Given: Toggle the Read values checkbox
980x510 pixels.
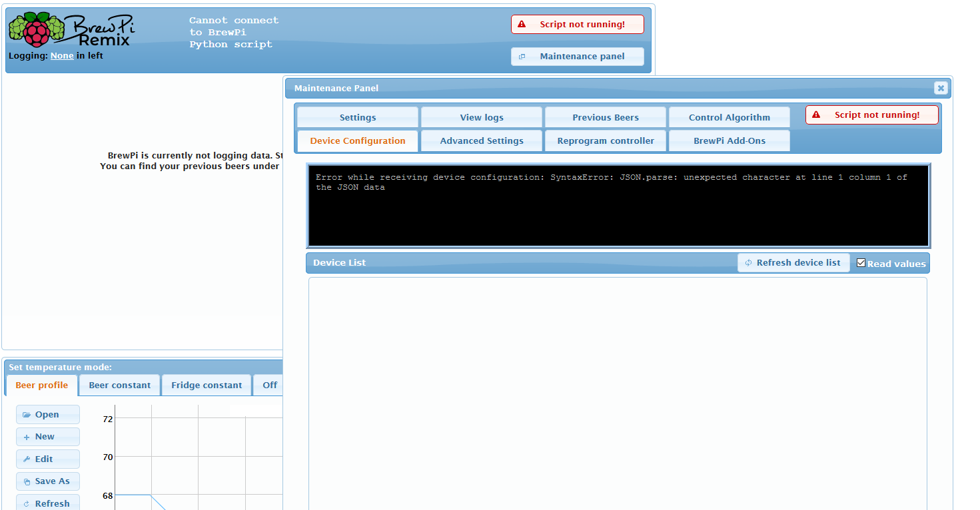Looking at the screenshot, I should click(x=861, y=263).
